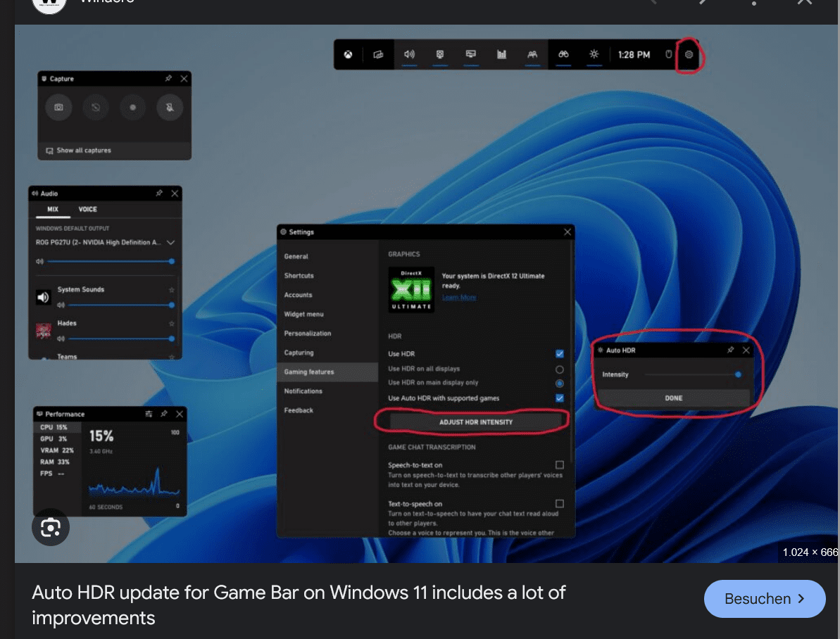This screenshot has width=840, height=639.
Task: Open Performance widget options sliders icon
Action: click(149, 414)
